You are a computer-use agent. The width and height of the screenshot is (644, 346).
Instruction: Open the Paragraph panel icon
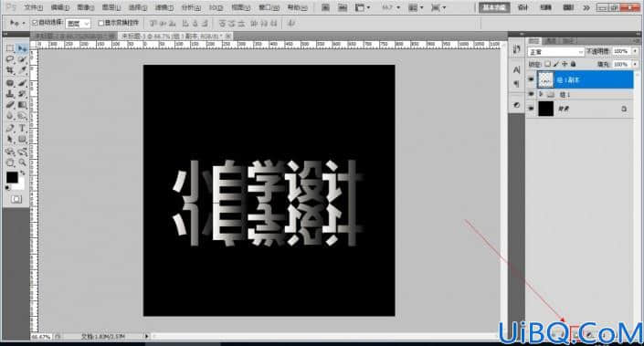(516, 84)
